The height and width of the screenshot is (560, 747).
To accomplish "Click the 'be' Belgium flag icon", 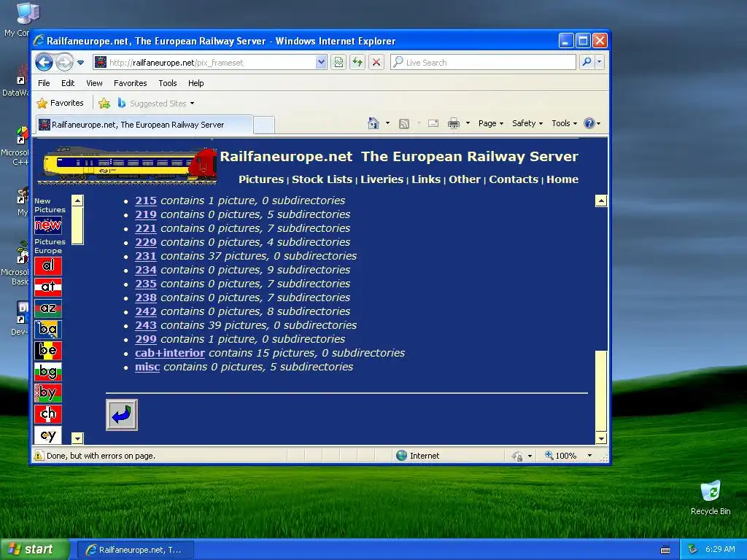I will (x=48, y=351).
